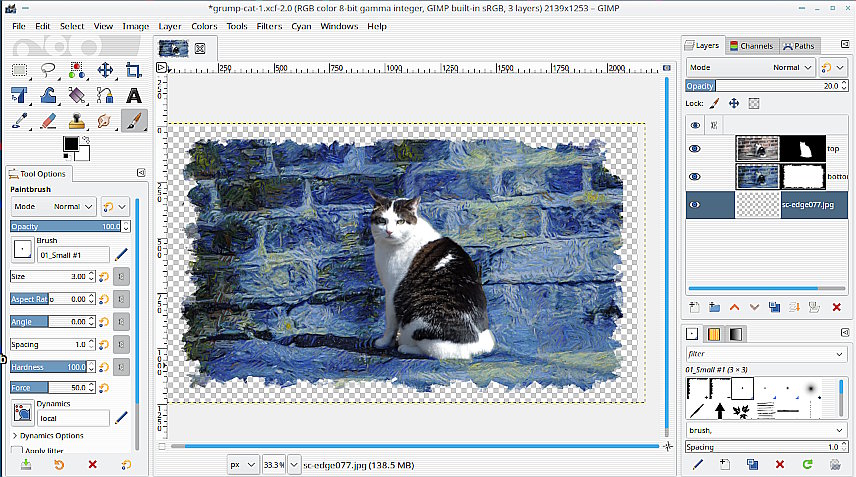Refresh brushes in the Brushes panel

807,464
